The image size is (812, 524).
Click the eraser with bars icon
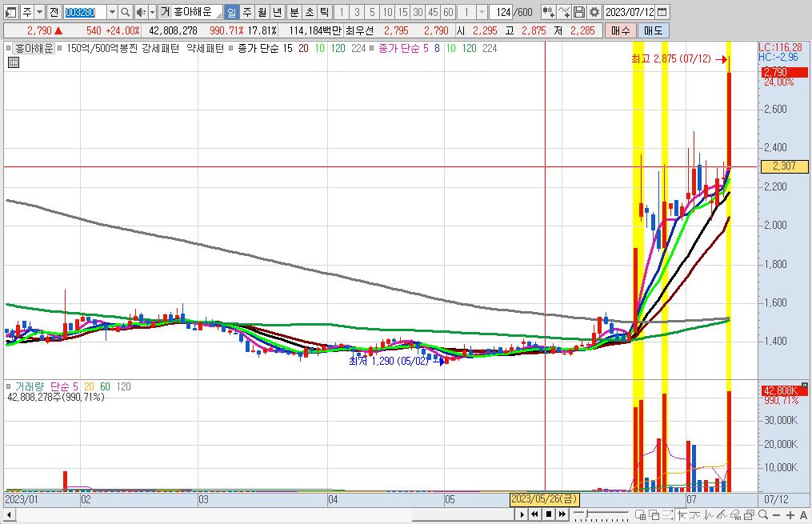(x=735, y=514)
